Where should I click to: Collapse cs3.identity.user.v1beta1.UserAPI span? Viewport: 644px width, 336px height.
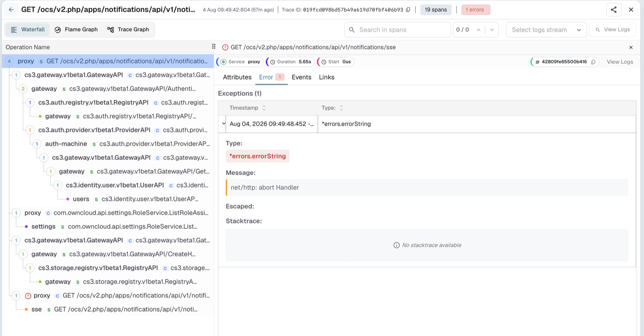(58, 185)
